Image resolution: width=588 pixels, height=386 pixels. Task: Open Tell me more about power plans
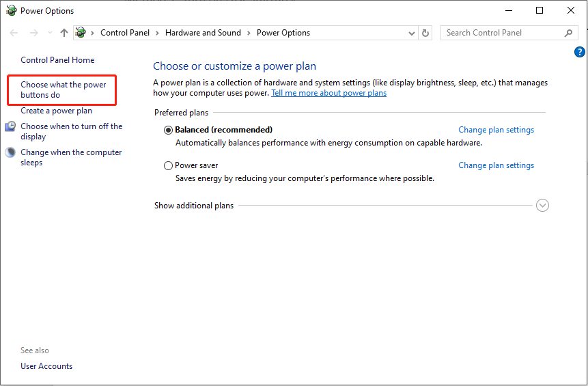pos(328,93)
